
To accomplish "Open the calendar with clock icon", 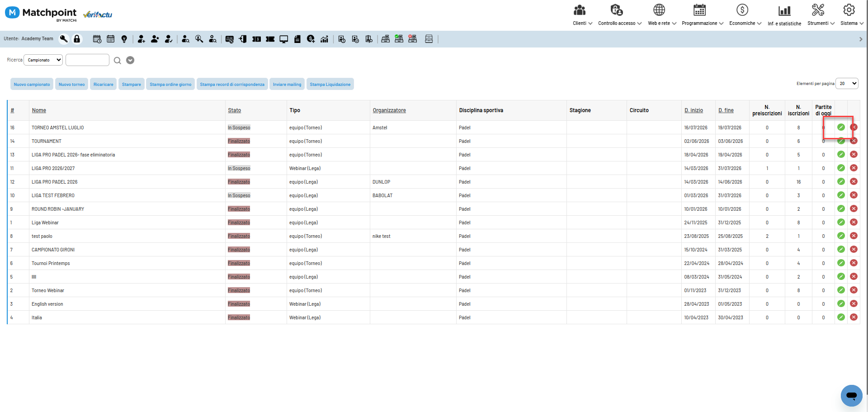I will click(97, 39).
